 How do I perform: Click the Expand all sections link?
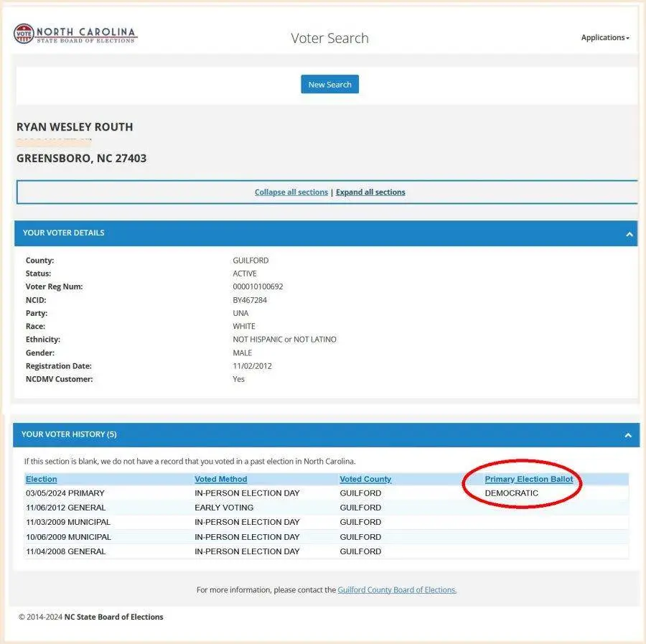tap(370, 192)
